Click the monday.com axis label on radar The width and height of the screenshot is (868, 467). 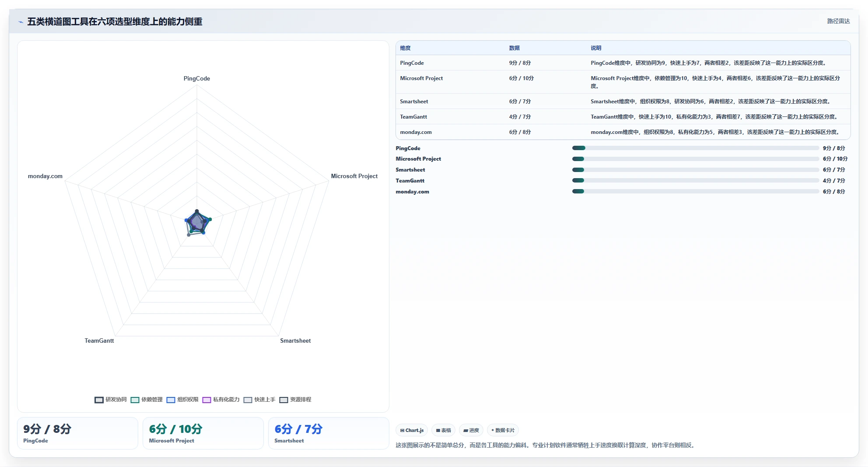(x=45, y=176)
